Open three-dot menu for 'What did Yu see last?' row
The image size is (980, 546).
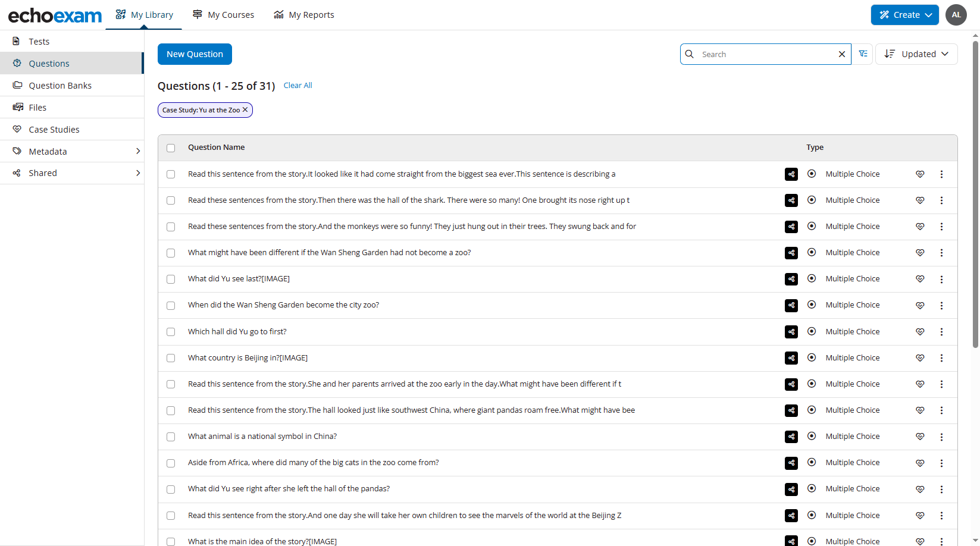point(941,279)
